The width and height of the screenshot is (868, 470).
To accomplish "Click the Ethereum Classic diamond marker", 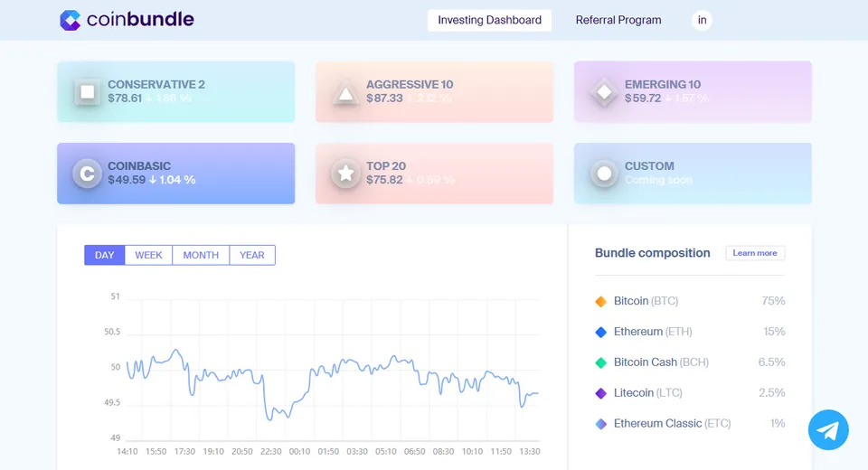I will coord(600,424).
